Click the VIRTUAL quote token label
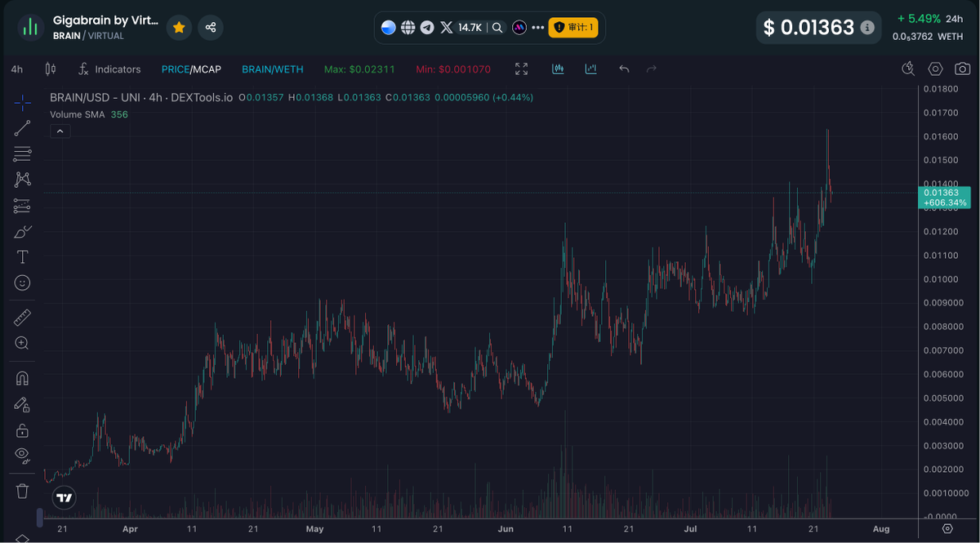The height and width of the screenshot is (543, 980). pos(106,36)
